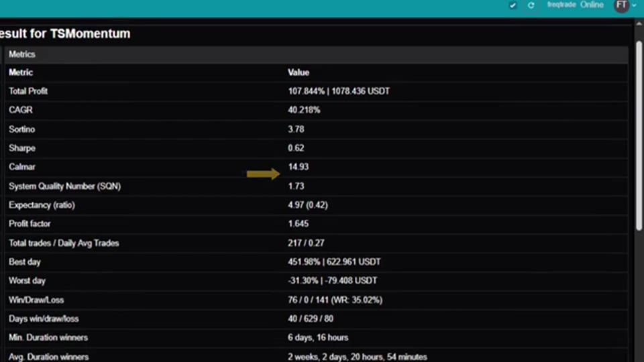The height and width of the screenshot is (362, 644).
Task: Select the value 107.844% | 1078.436 USDT
Action: pyautogui.click(x=338, y=91)
